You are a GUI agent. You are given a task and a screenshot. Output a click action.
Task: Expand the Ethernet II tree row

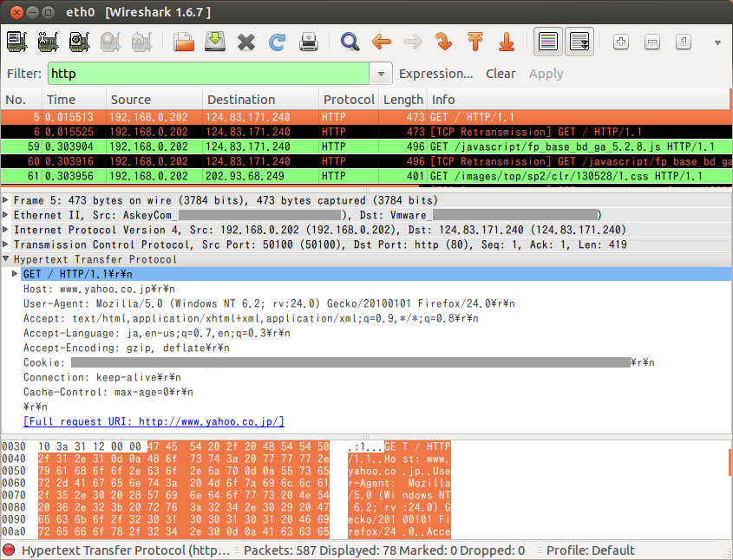pyautogui.click(x=5, y=215)
